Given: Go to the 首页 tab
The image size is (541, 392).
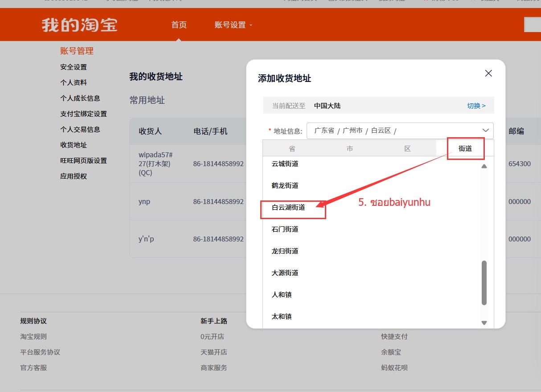Looking at the screenshot, I should [179, 25].
